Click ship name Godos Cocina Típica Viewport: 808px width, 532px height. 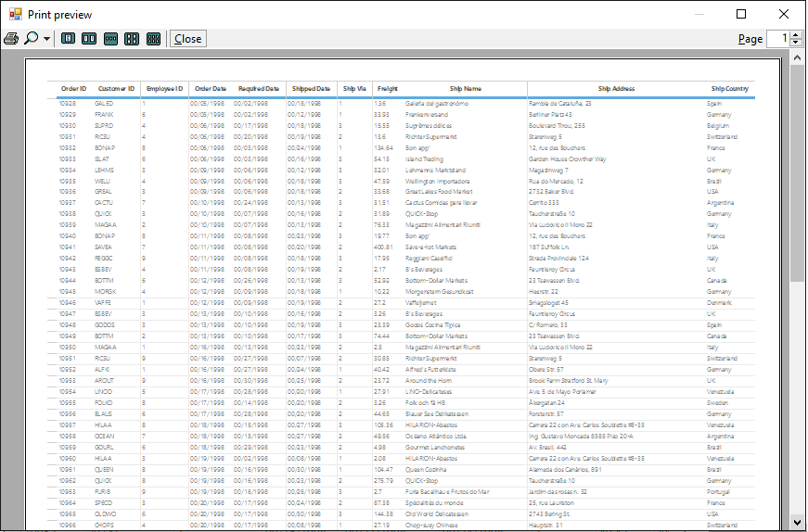point(433,325)
